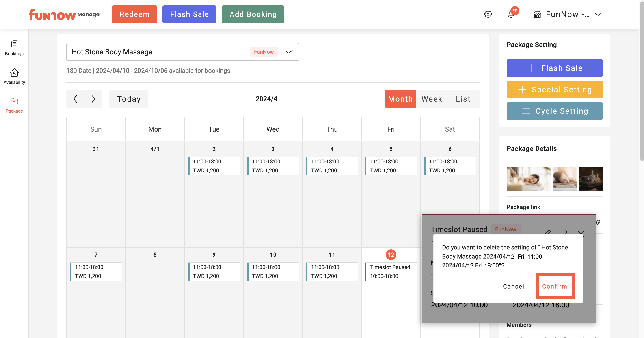Click the date 4/1 cell number

pos(155,149)
